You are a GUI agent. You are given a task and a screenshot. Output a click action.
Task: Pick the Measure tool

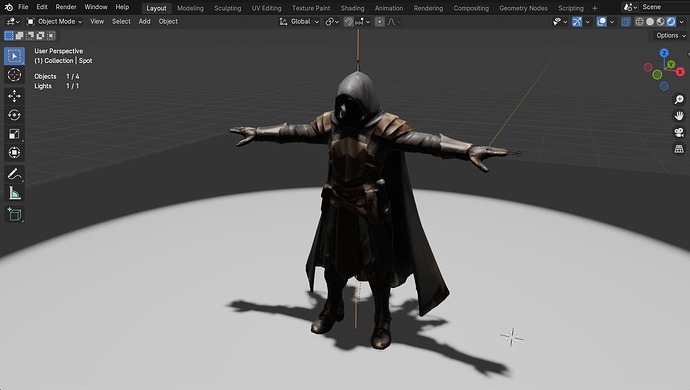14,193
